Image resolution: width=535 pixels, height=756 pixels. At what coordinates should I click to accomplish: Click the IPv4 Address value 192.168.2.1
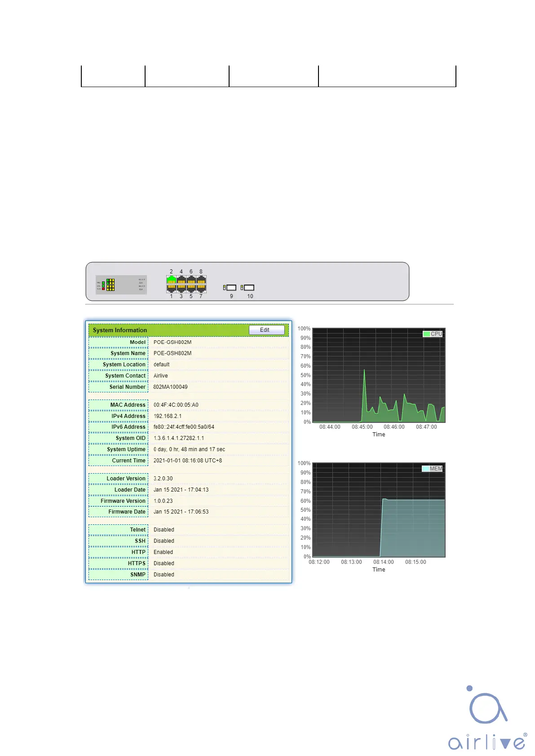point(168,416)
